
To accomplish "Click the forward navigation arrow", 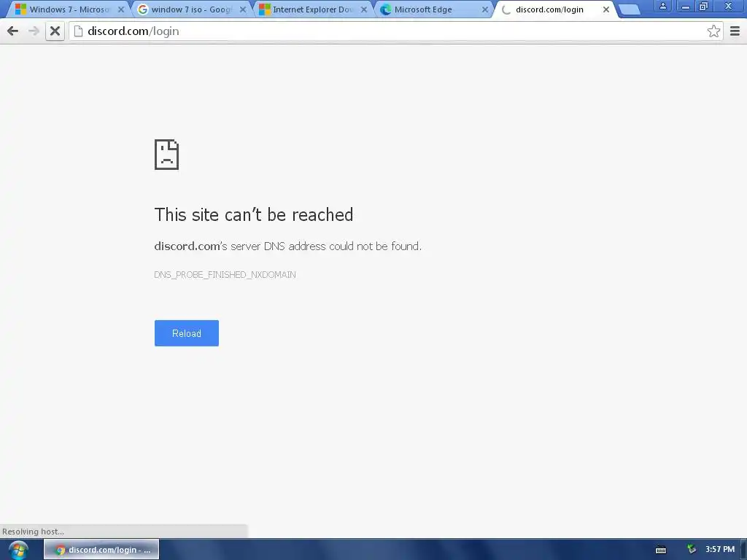I will click(34, 31).
